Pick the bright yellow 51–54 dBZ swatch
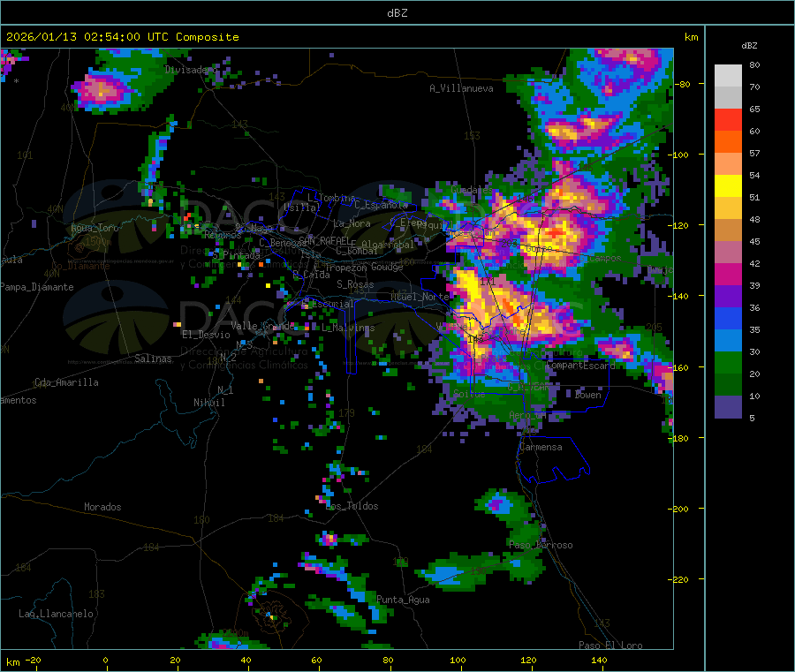This screenshot has height=672, width=795. coord(728,186)
